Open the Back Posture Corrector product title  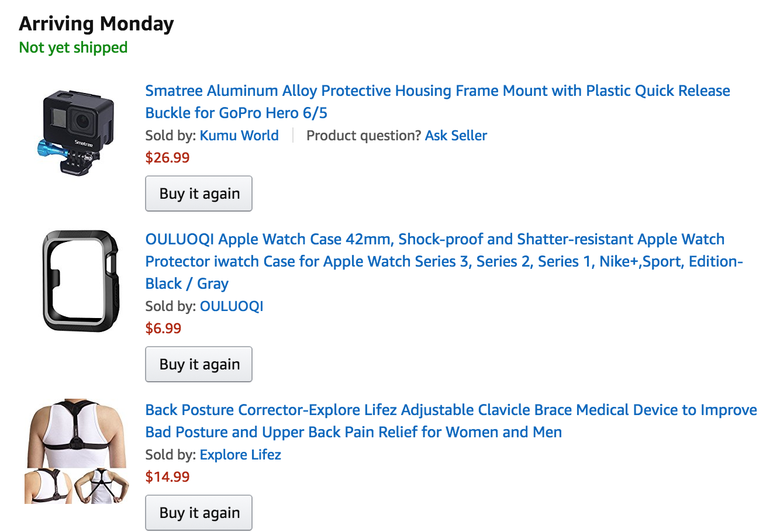[451, 410]
